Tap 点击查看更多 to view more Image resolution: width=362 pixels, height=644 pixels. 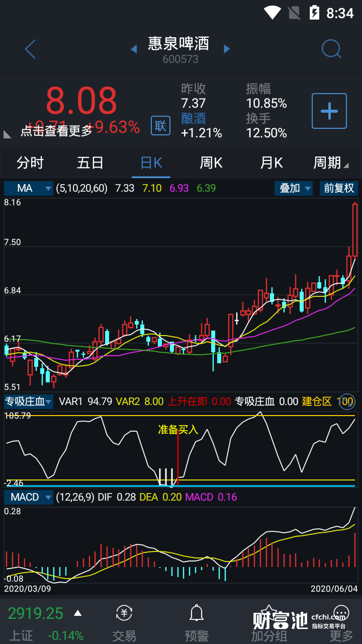click(x=56, y=131)
